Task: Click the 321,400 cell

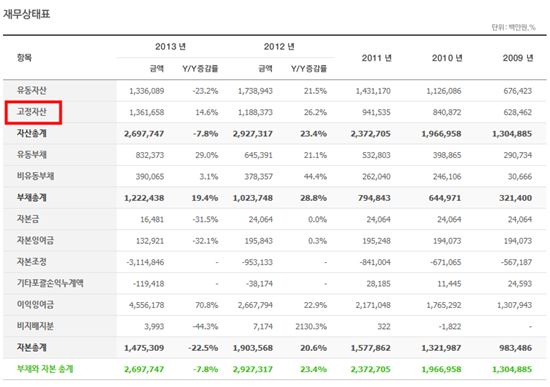Action: click(516, 198)
